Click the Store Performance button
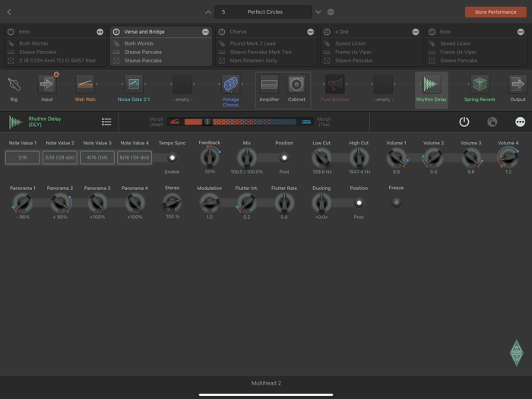 coord(496,12)
